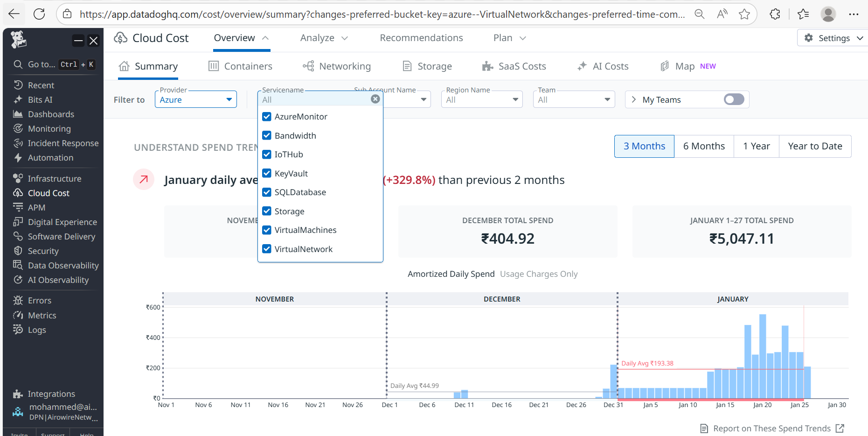Click the Datadog logo icon in the sidebar
Image resolution: width=868 pixels, height=436 pixels.
point(19,40)
